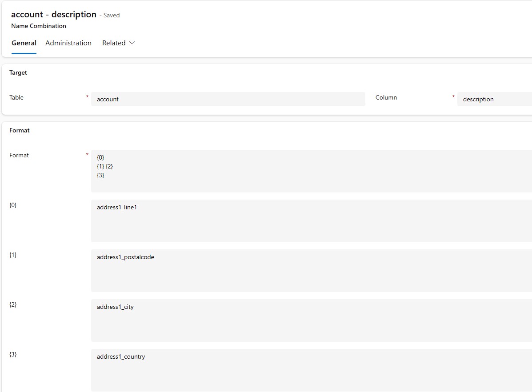532x392 pixels.
Task: Edit the {2} field with address1_city
Action: click(x=312, y=320)
